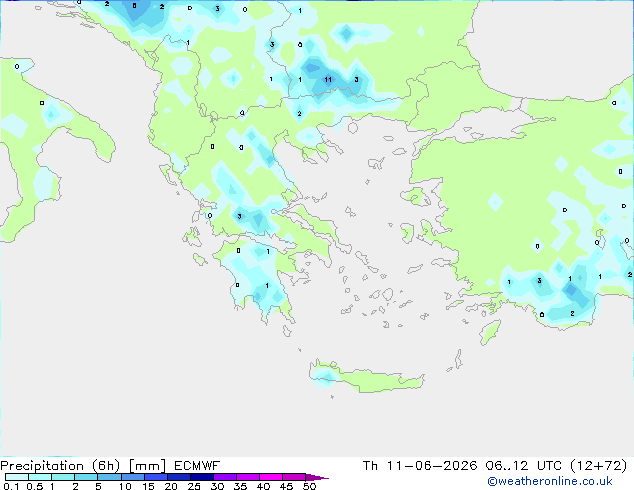Viewport: 634px width, 490px height.
Task: Click the 10–15 mm legend color swatch
Action: pyautogui.click(x=132, y=477)
